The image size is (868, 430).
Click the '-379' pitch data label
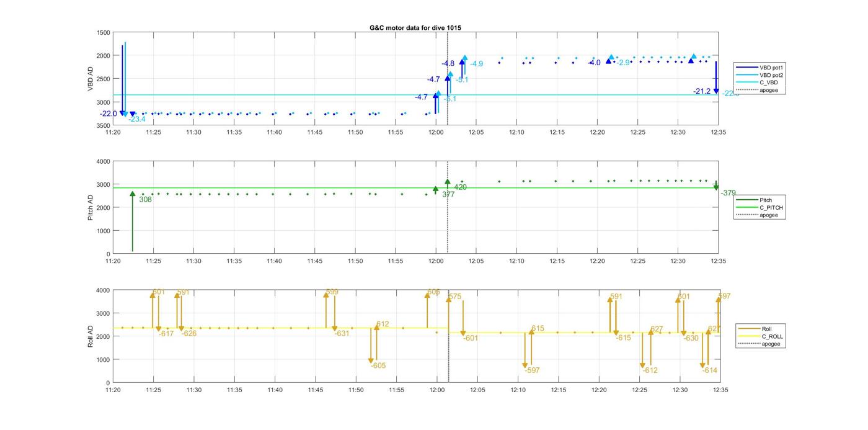coord(728,193)
